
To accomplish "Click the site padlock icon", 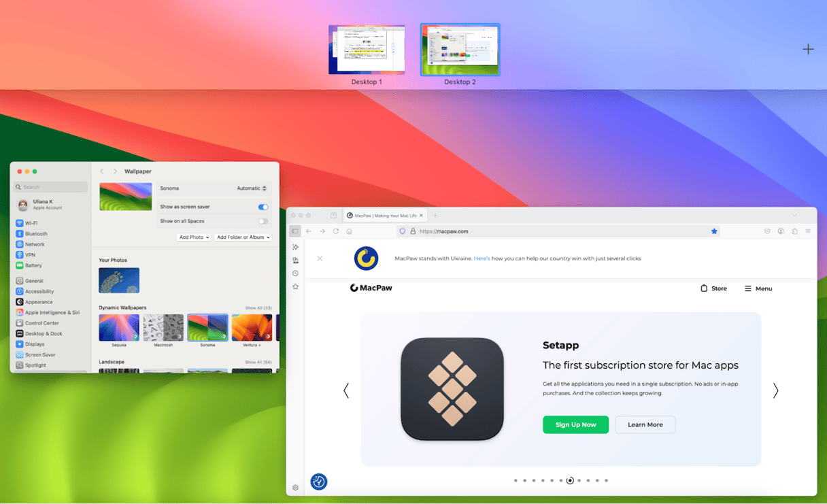I will point(413,231).
